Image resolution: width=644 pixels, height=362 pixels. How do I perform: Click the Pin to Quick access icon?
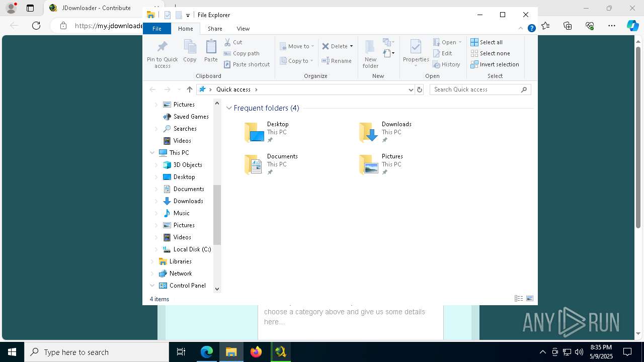point(162,54)
